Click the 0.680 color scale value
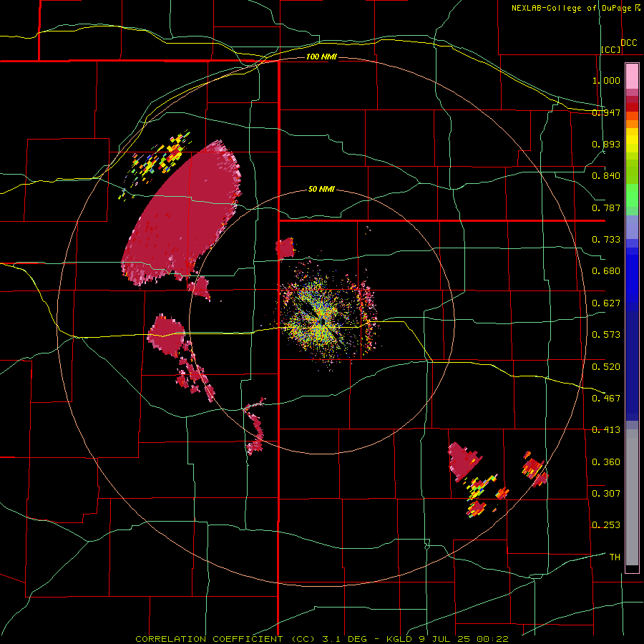The height and width of the screenshot is (644, 644). [606, 271]
